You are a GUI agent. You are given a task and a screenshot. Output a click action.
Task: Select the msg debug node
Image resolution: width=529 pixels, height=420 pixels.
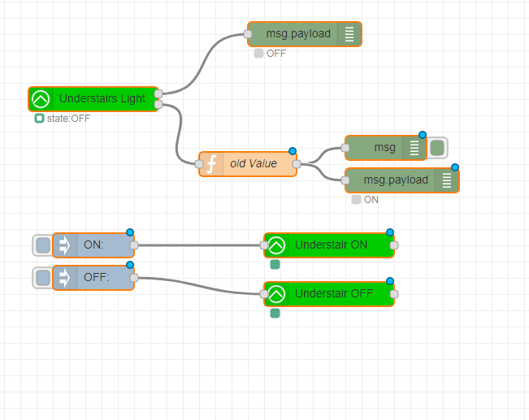coord(386,148)
